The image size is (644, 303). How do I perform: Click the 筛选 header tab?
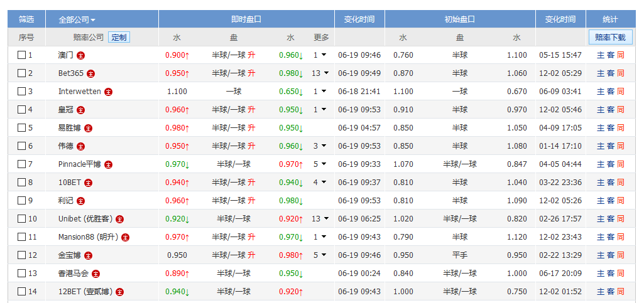[x=26, y=19]
